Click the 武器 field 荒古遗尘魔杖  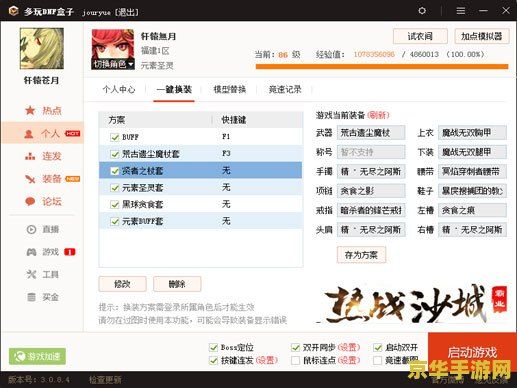click(371, 133)
